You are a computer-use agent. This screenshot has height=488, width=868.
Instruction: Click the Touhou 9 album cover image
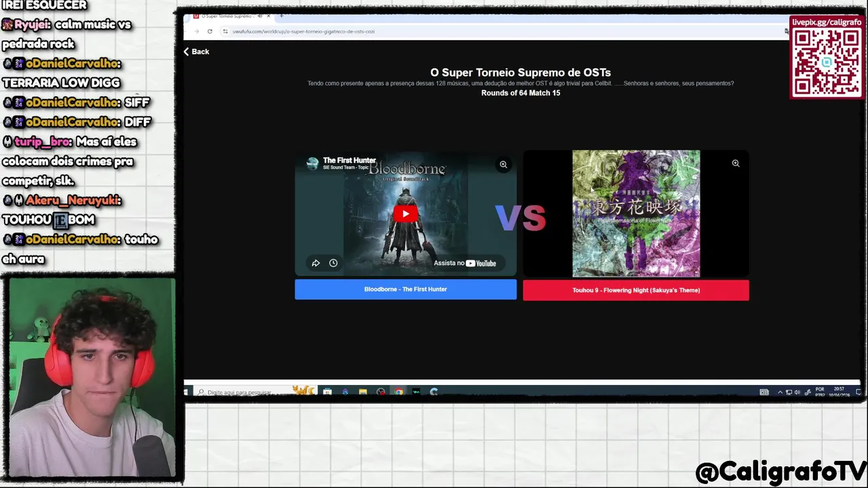[636, 213]
